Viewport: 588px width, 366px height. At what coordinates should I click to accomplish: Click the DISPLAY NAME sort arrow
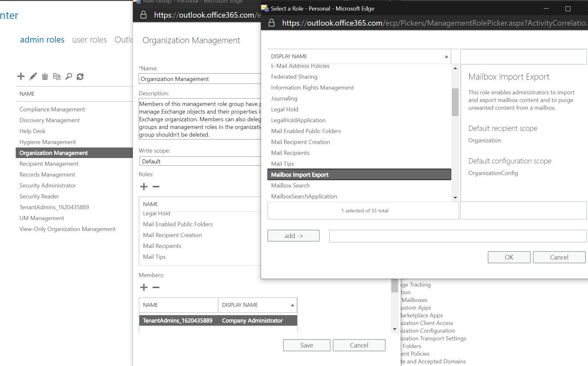pyautogui.click(x=446, y=56)
